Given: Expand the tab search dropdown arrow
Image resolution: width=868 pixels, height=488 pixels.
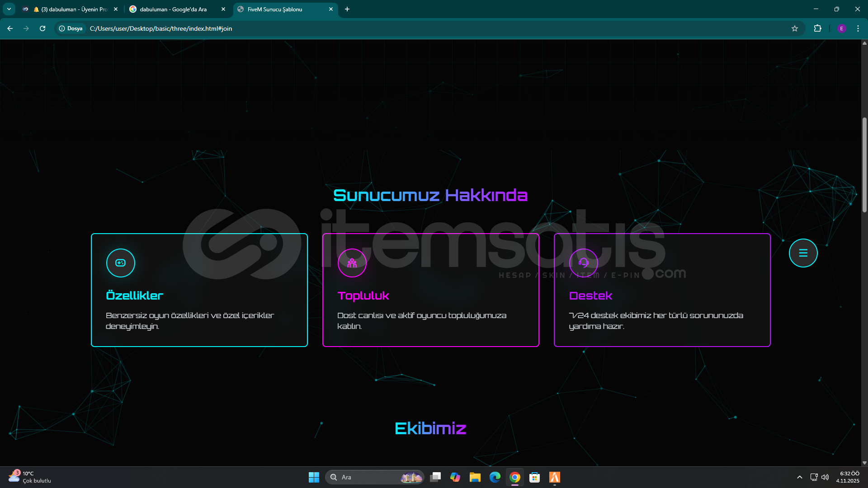Looking at the screenshot, I should click(x=9, y=9).
